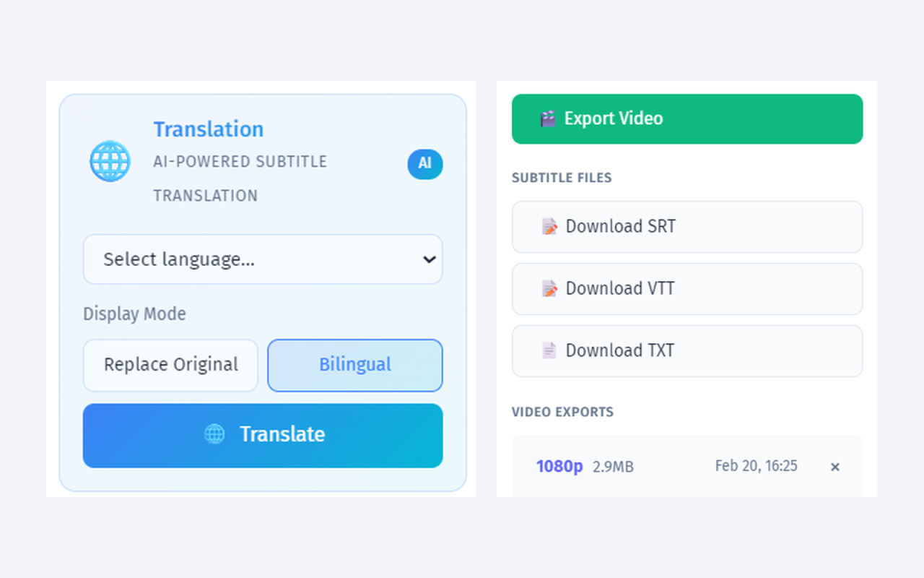
Task: Download the subtitles as SRT
Action: 687,226
